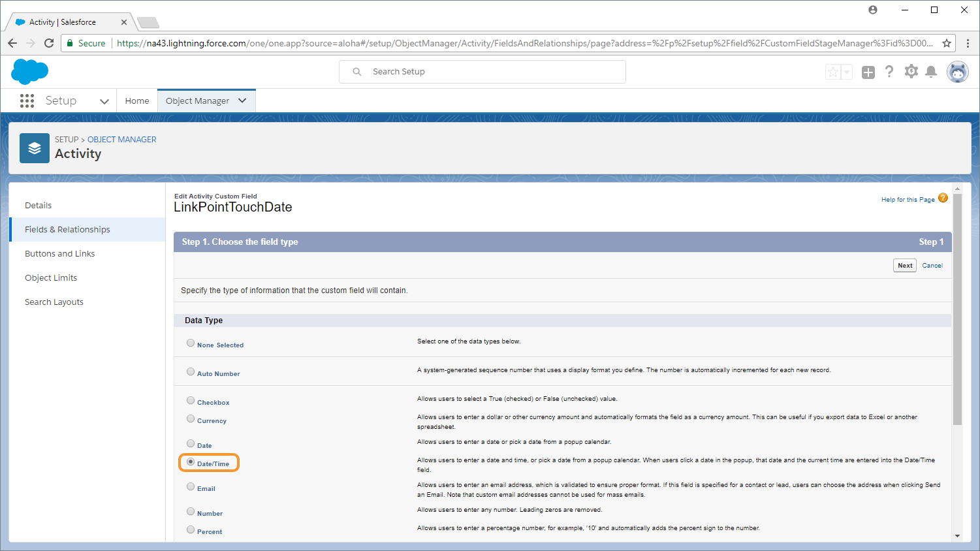Switch to the Home tab
Image resolution: width=980 pixels, height=551 pixels.
click(x=137, y=101)
